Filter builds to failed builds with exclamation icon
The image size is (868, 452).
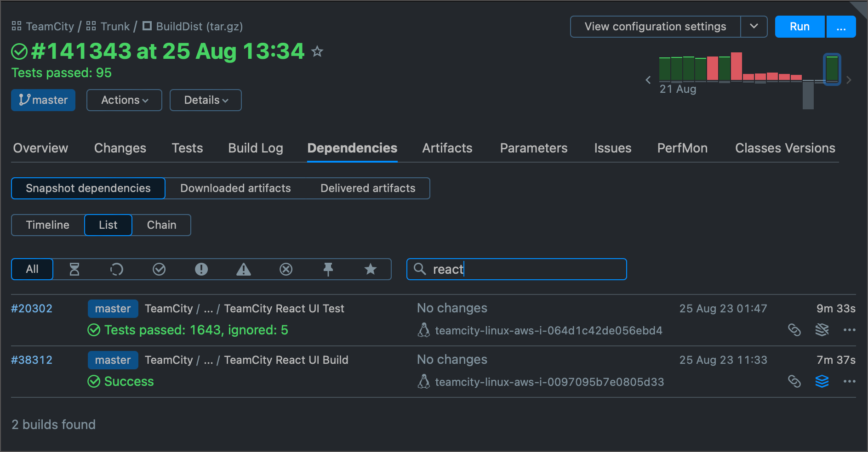(201, 269)
